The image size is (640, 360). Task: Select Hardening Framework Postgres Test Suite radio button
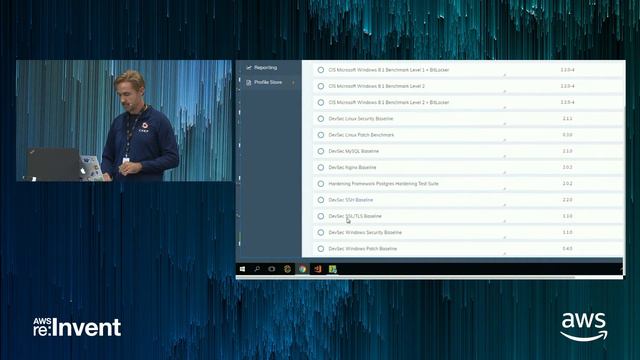[321, 184]
